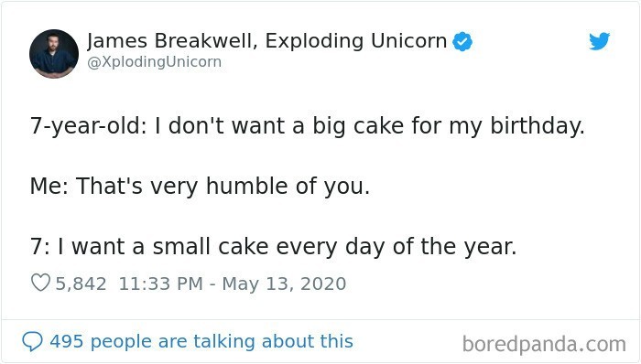Click the word 'birthday' in the tweet
This screenshot has height=364, width=641.
538,125
